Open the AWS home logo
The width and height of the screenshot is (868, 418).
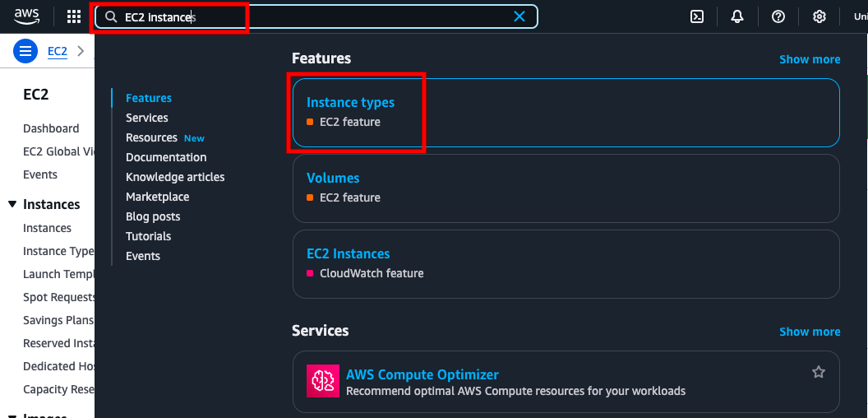coord(26,16)
